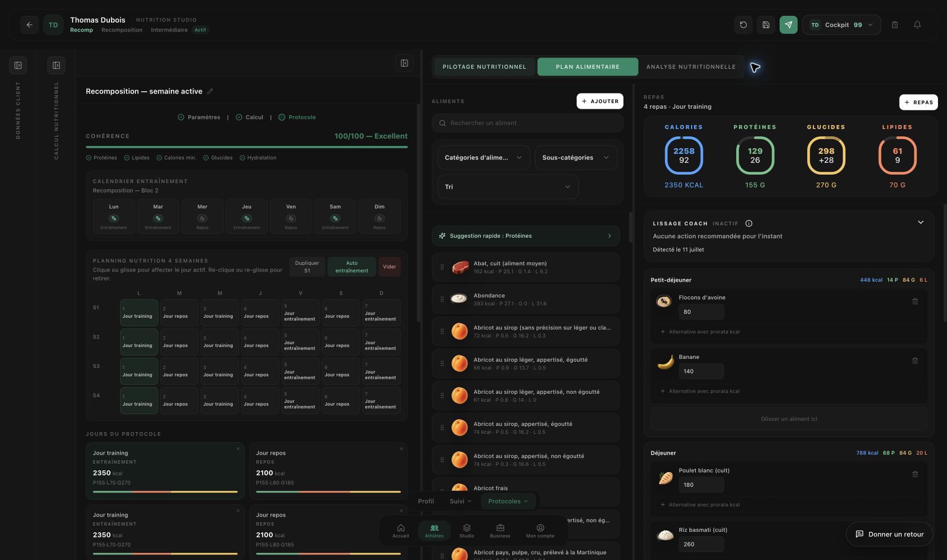Open Athlètes in bottom navigation
The height and width of the screenshot is (560, 947).
click(x=434, y=530)
